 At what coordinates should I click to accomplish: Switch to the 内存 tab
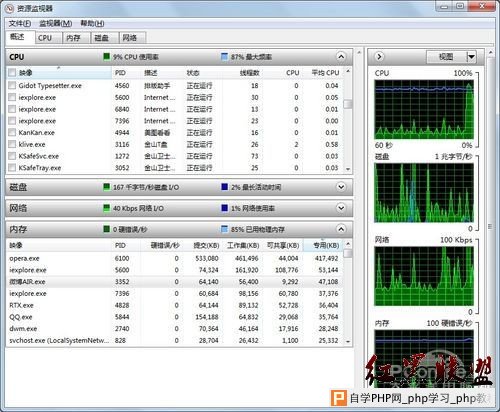click(76, 38)
